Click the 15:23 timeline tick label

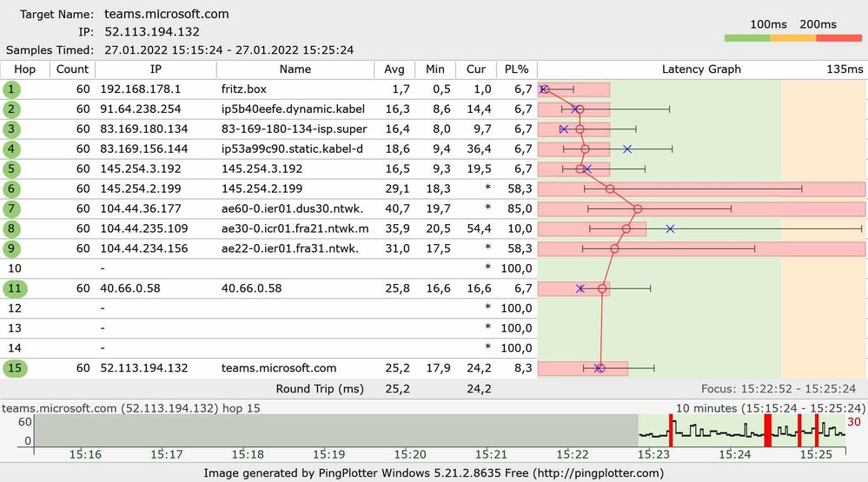(653, 454)
